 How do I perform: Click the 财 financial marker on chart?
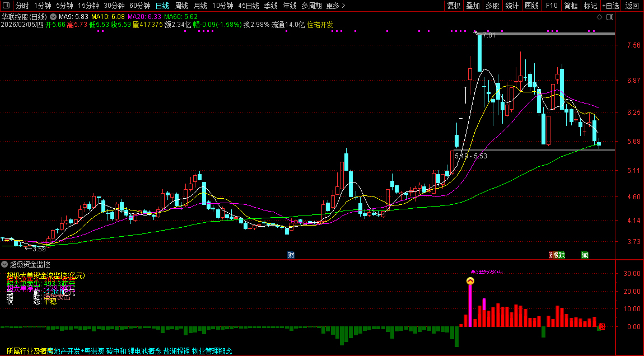point(291,255)
